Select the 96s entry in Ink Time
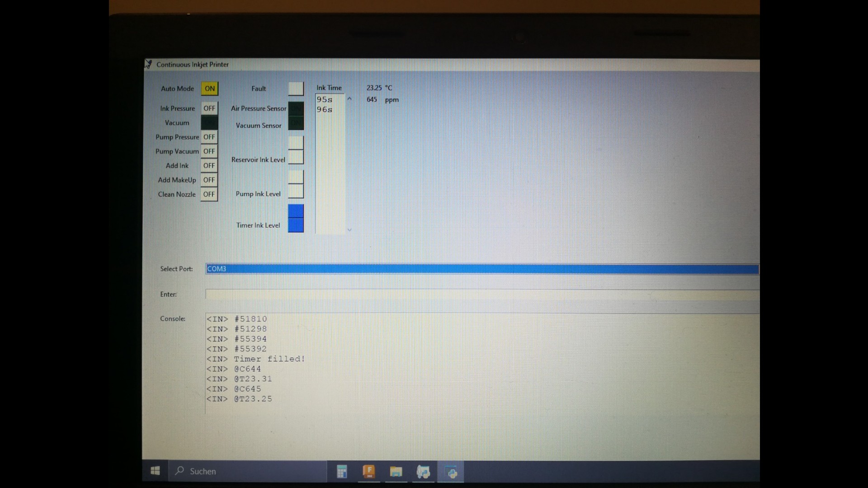The width and height of the screenshot is (868, 488). pos(325,110)
